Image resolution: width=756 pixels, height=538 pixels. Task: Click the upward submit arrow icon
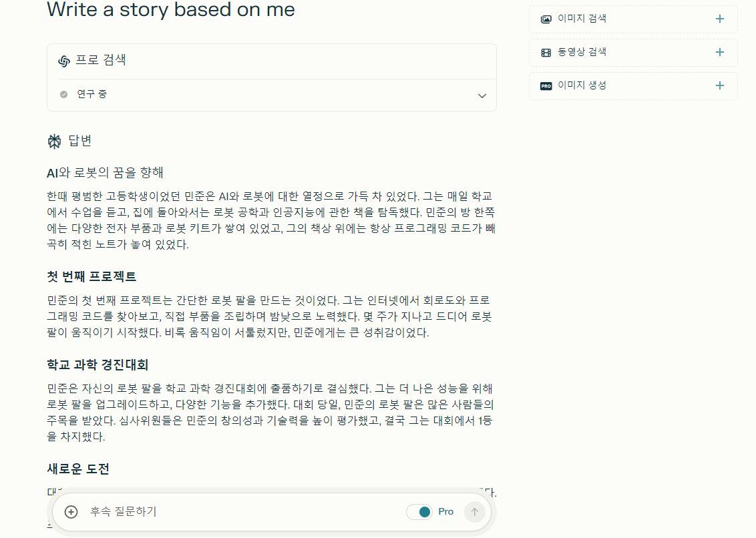pyautogui.click(x=474, y=512)
